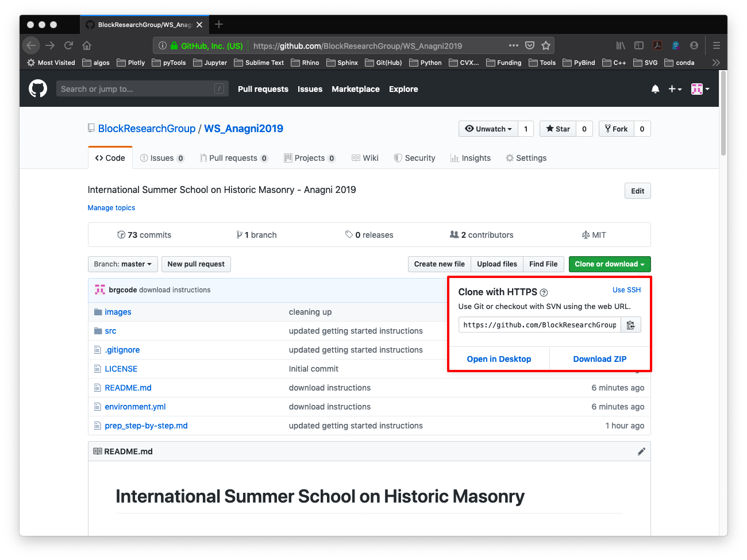Copy clone URL to clipboard

click(x=630, y=325)
